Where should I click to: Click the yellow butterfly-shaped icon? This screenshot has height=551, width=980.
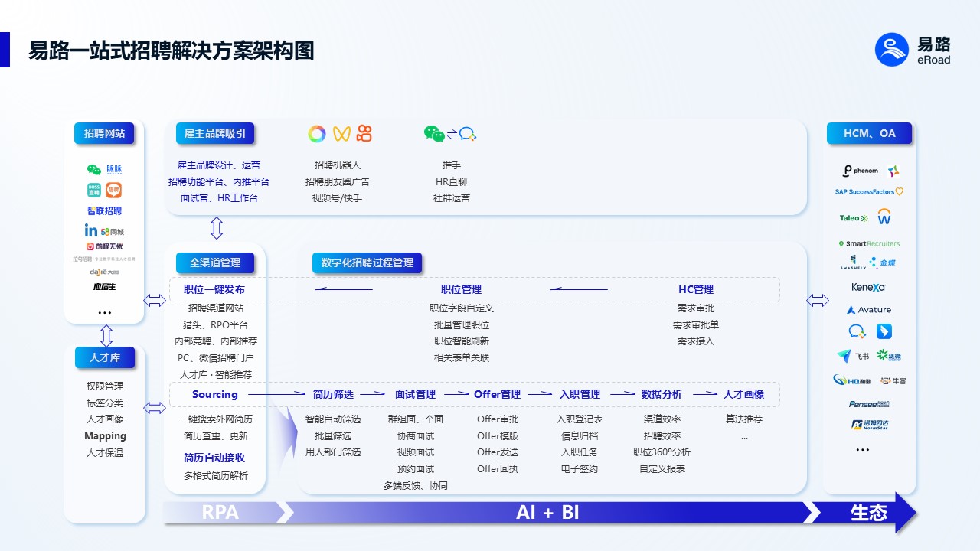341,134
